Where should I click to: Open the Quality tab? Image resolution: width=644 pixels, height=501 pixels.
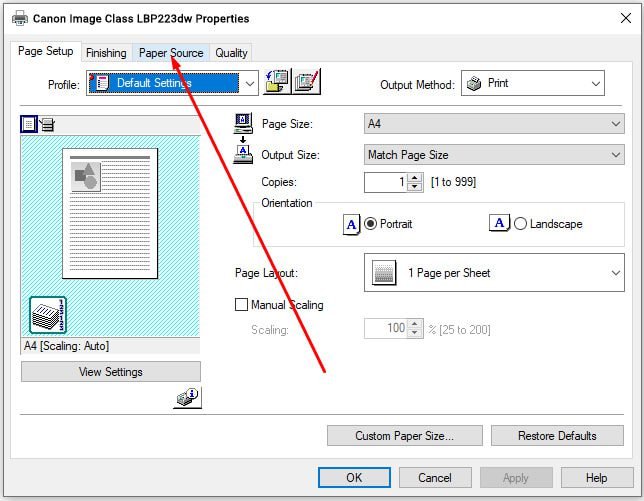coord(231,53)
